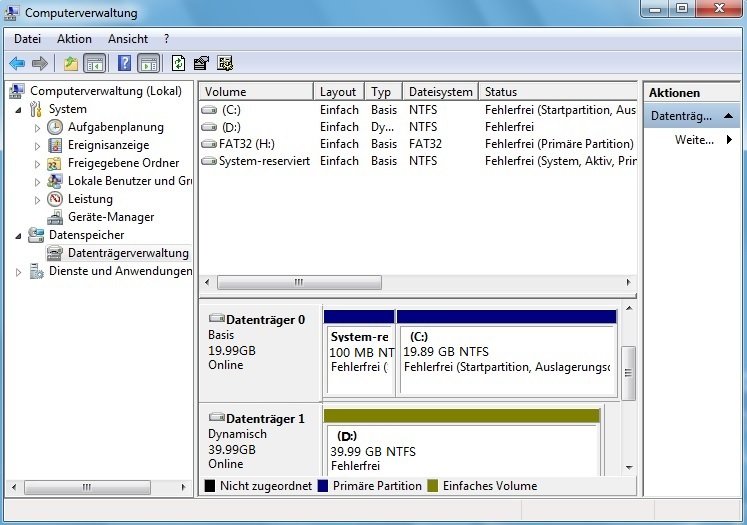
Task: Sort by the Status column header
Action: pos(558,91)
